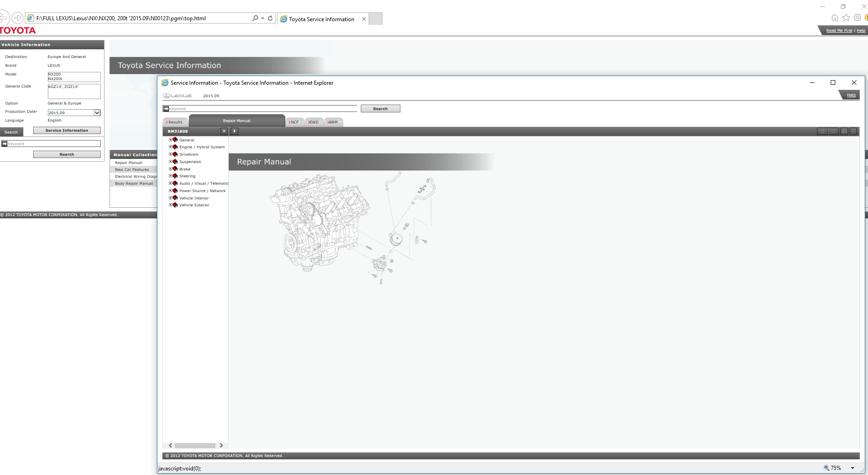Click the book icon beside Vehicle Exterior
Screen dimensions: 868x475
(x=175, y=205)
